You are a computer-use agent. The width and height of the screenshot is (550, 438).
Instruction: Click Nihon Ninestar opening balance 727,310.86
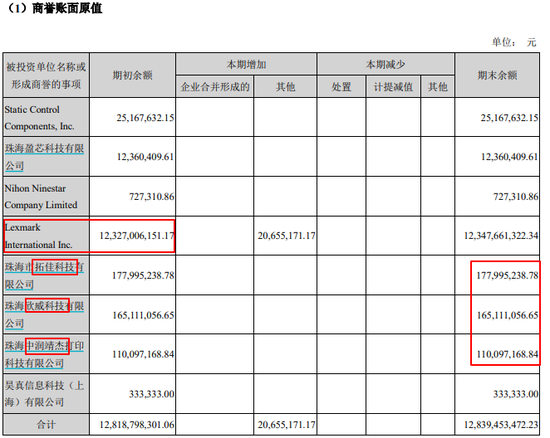[x=152, y=196]
